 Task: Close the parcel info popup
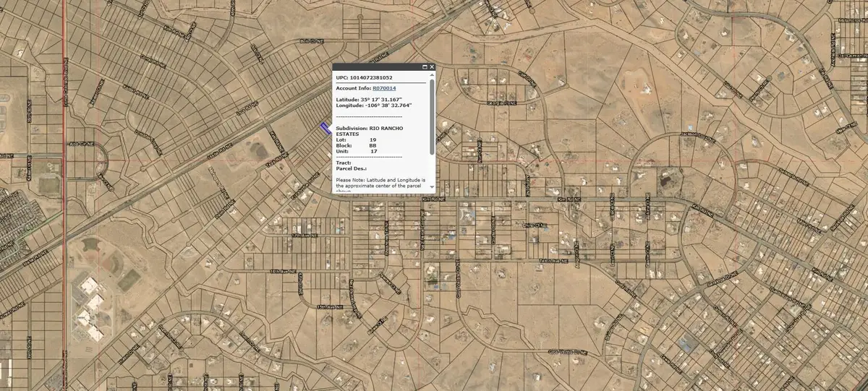coord(432,66)
